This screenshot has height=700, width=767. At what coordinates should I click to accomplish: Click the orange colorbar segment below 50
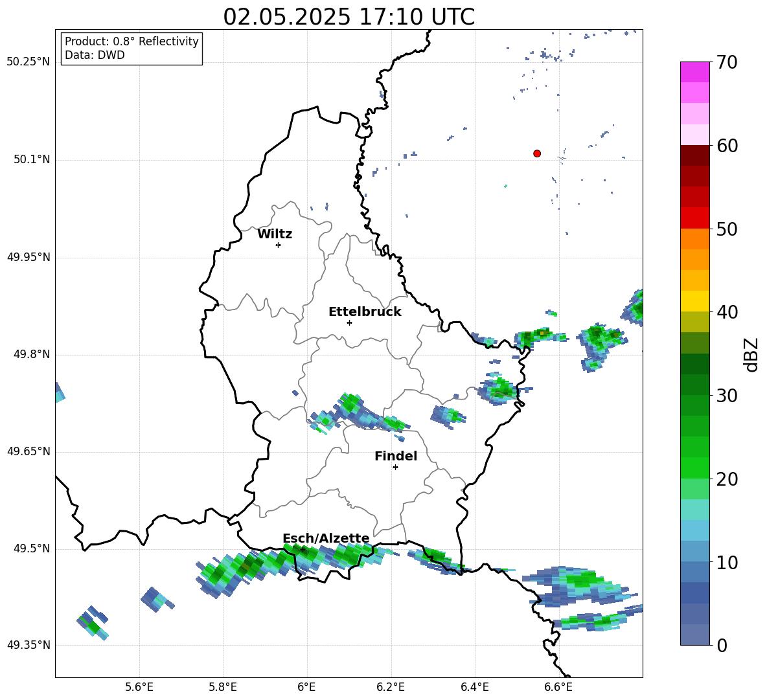(694, 238)
